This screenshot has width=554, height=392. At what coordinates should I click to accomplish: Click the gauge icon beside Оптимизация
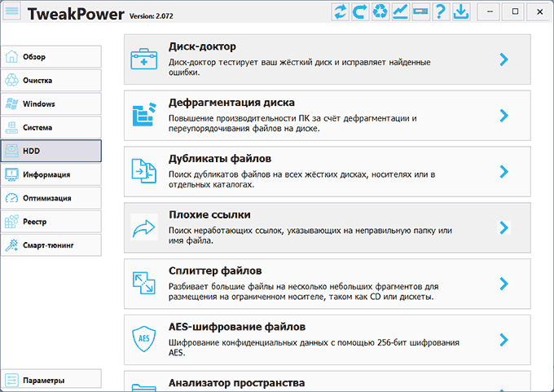(x=11, y=198)
